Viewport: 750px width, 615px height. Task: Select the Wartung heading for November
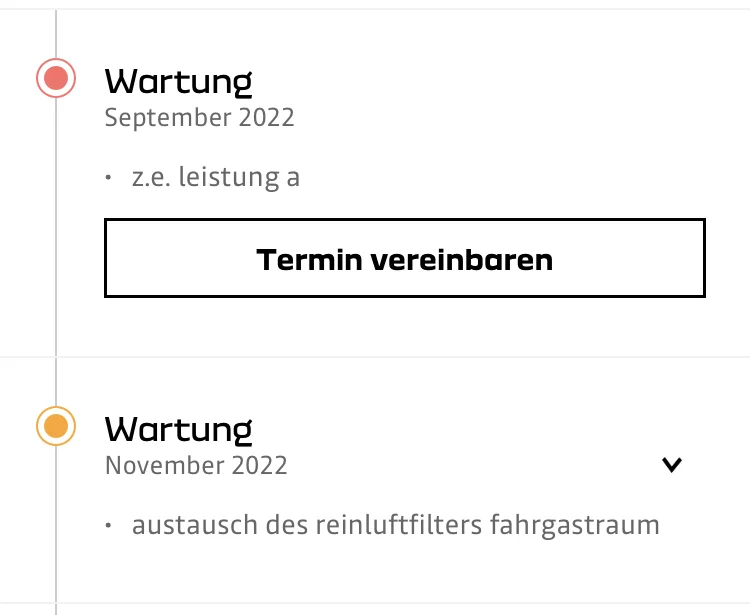coord(178,429)
